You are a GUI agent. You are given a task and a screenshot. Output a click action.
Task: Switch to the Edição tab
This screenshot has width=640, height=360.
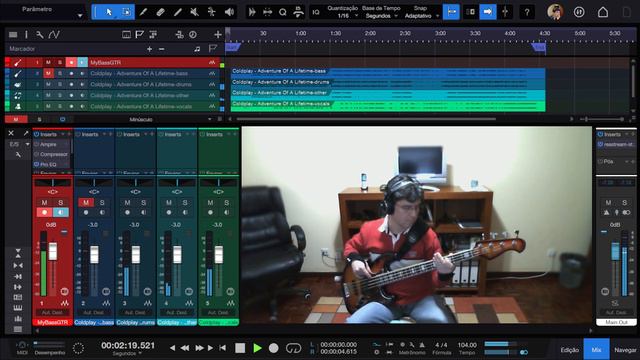pos(569,350)
